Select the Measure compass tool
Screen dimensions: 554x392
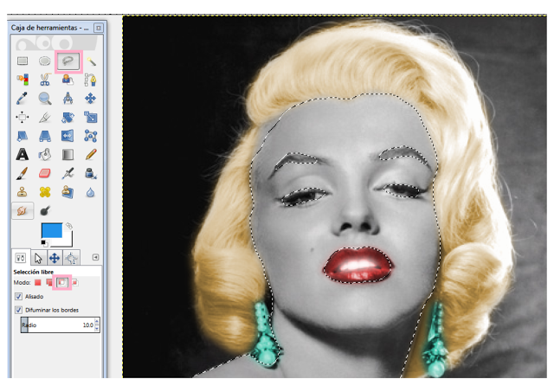[x=68, y=98]
